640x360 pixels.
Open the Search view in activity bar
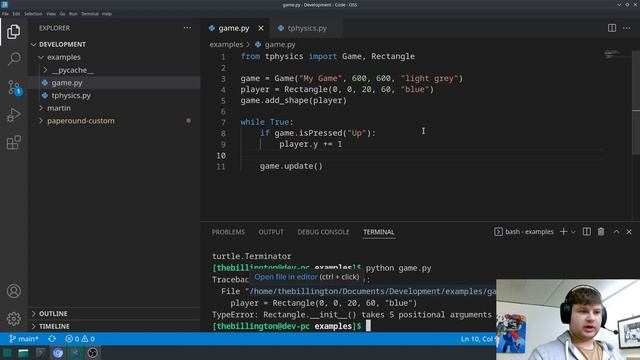point(13,59)
